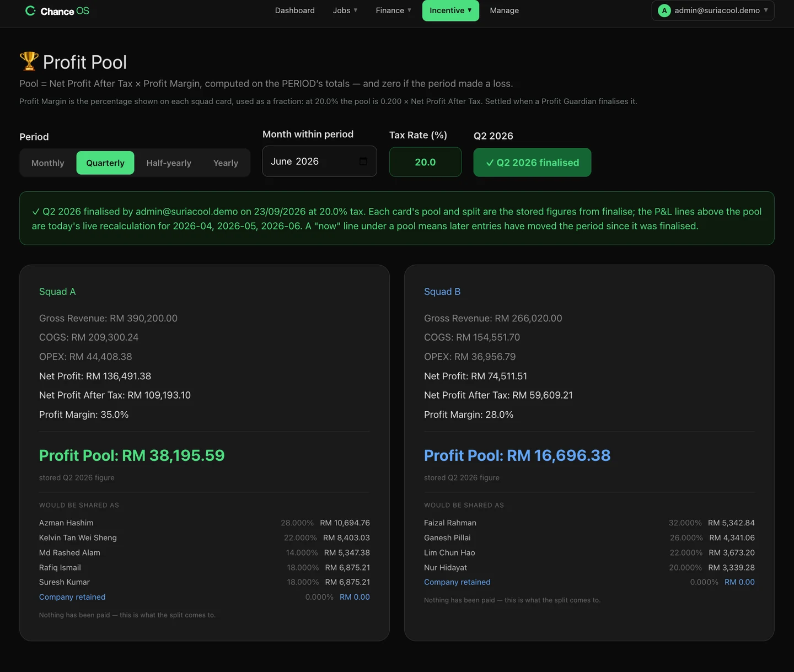Open the Incentive dropdown menu
794x672 pixels.
point(450,10)
